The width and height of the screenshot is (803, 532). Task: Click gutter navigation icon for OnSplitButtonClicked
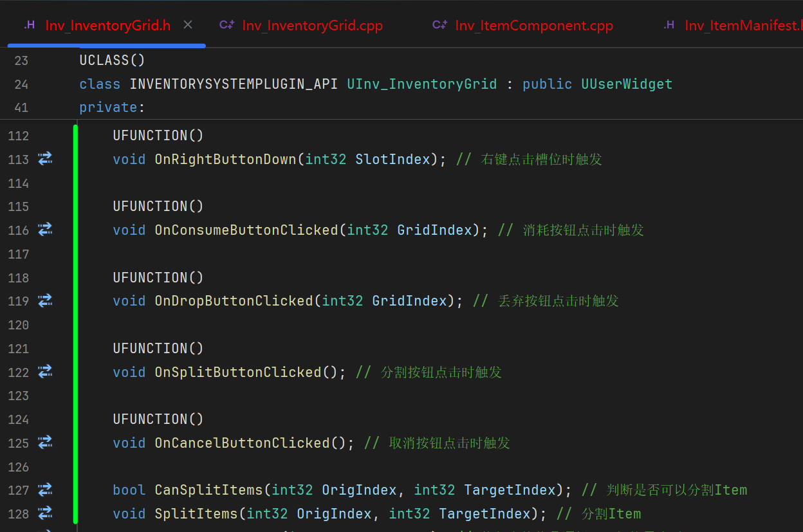tap(45, 371)
